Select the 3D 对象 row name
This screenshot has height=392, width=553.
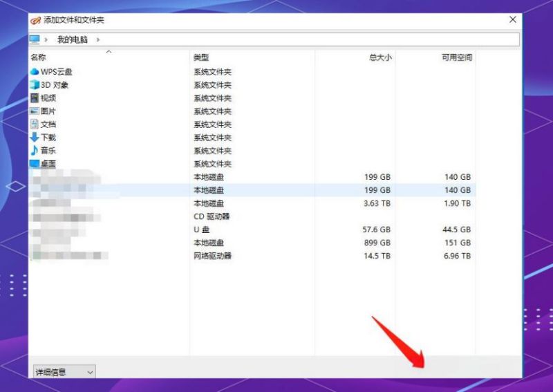[x=55, y=85]
